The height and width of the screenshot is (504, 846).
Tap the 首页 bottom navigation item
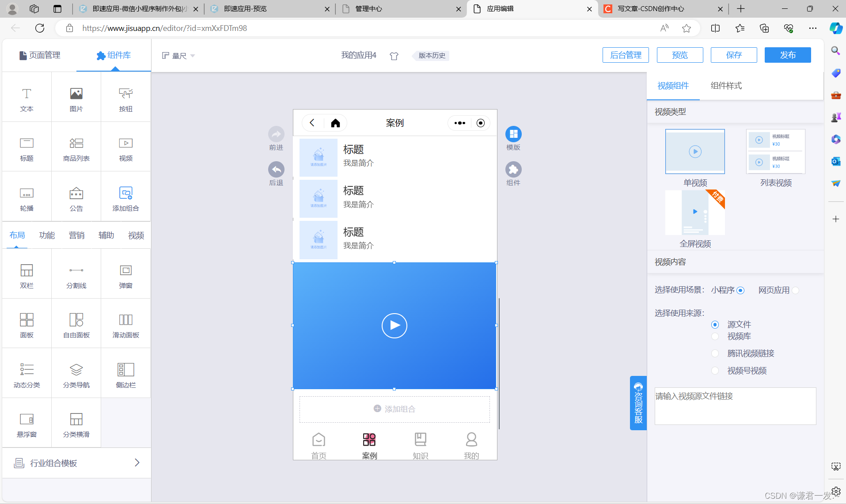319,446
